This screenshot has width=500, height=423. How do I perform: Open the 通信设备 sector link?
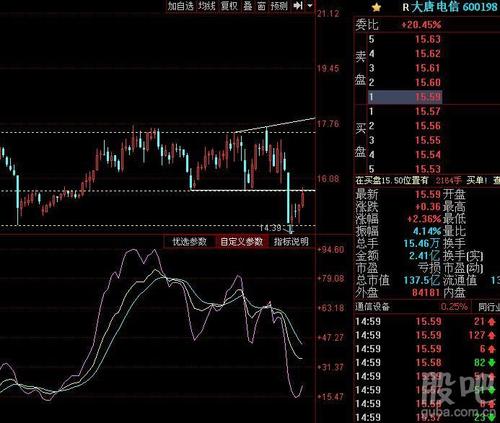(x=372, y=307)
